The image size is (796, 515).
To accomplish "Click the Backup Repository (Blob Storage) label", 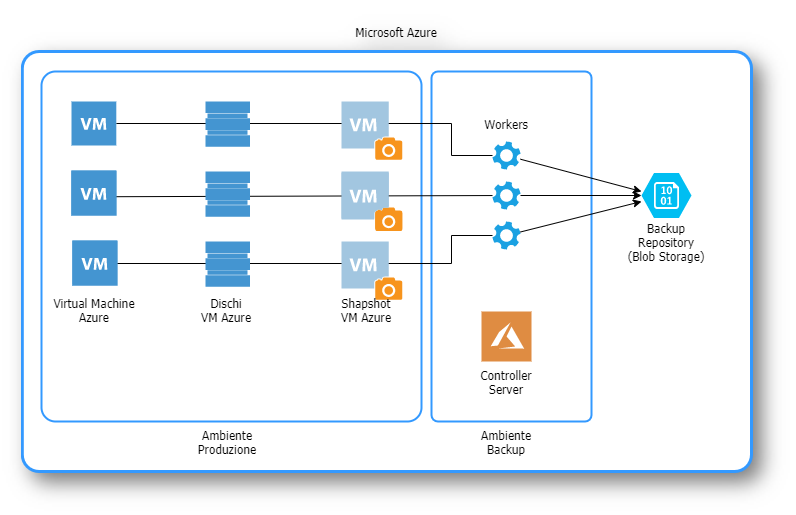I will tap(666, 243).
